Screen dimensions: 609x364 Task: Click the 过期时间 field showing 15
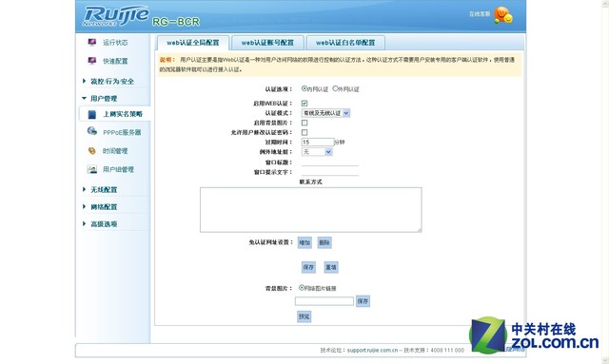318,142
